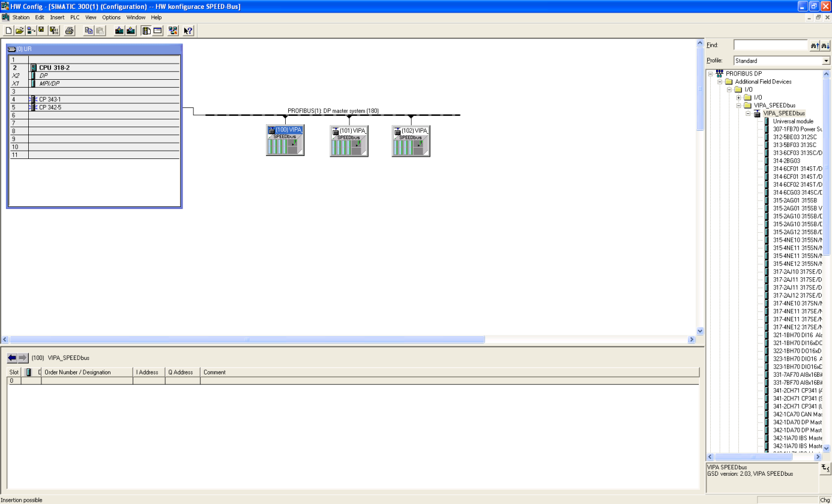Collapse the highlighted VIPA_SPEEDbus device node
This screenshot has height=504, width=832.
749,113
